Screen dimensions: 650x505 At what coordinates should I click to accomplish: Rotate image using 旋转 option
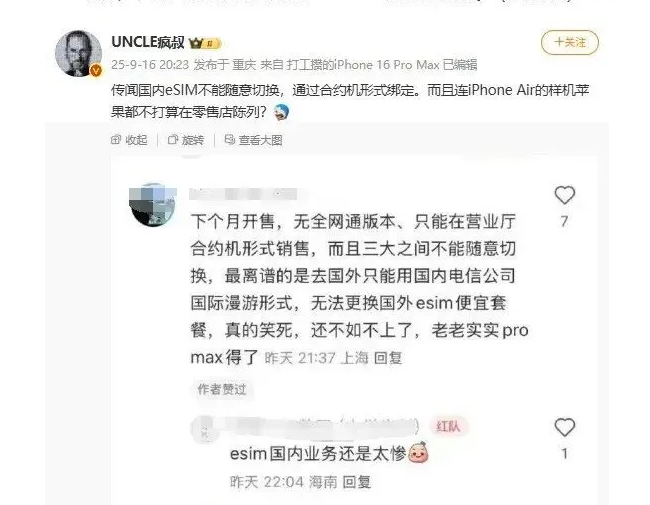pos(186,140)
